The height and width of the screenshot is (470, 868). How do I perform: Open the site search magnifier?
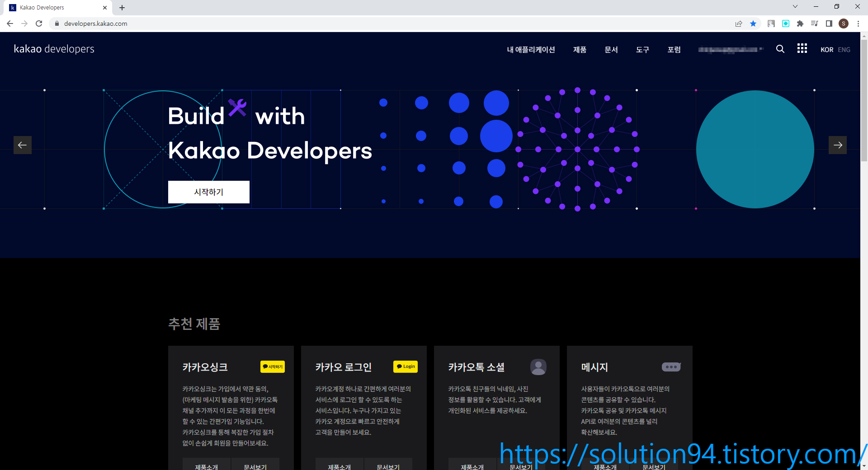point(780,49)
